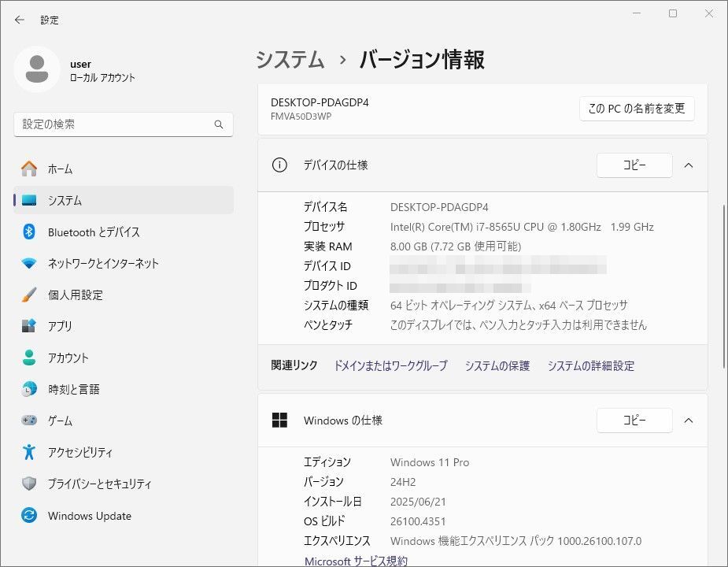Select プライバシーとセキュリティ menu item
The height and width of the screenshot is (567, 728).
(124, 484)
